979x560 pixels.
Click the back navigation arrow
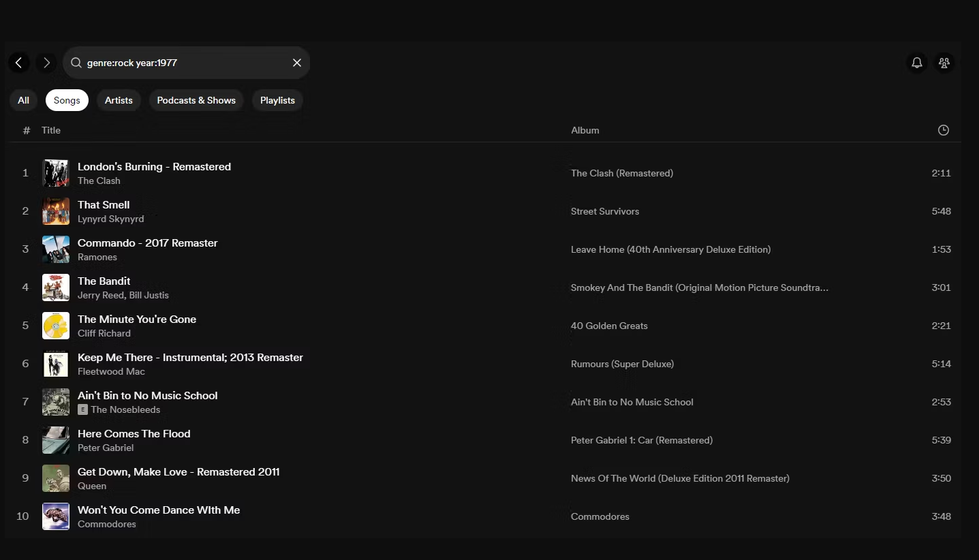[x=18, y=63]
